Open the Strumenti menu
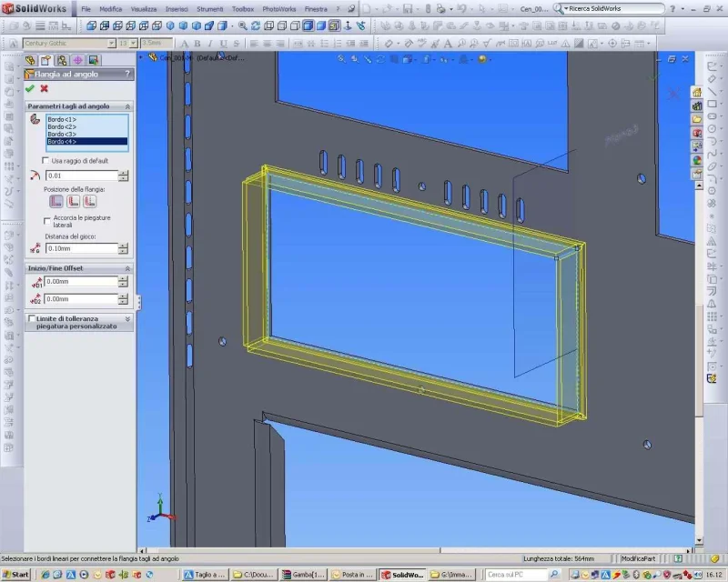Viewport: 728px width, 582px height. tap(209, 8)
